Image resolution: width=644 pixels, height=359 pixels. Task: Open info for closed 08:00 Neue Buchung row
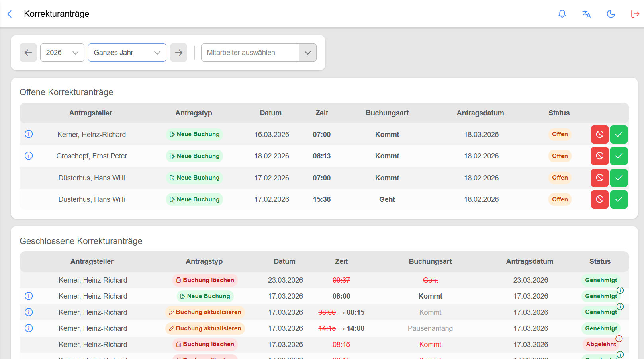pyautogui.click(x=29, y=296)
